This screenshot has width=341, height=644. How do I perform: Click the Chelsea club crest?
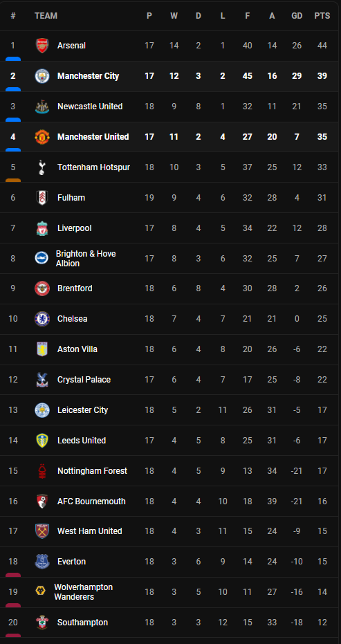pyautogui.click(x=42, y=319)
